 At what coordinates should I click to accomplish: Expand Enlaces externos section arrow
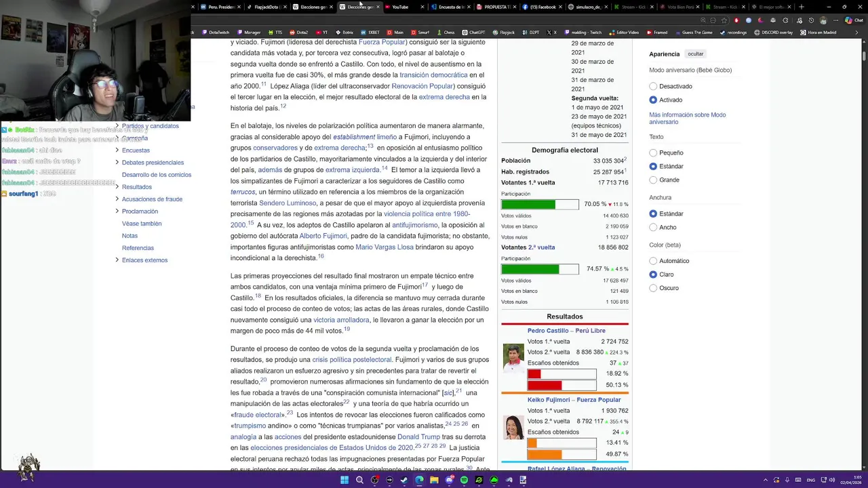(117, 260)
